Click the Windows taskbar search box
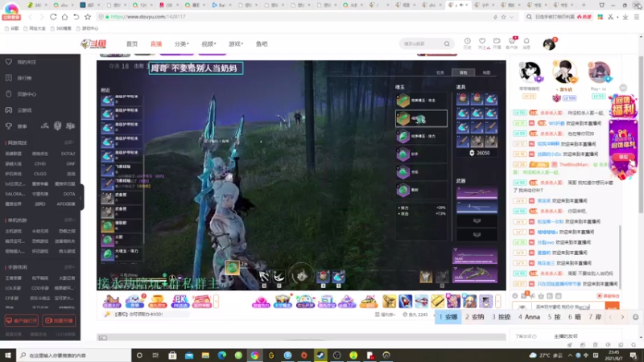The image size is (644, 362). (x=74, y=355)
